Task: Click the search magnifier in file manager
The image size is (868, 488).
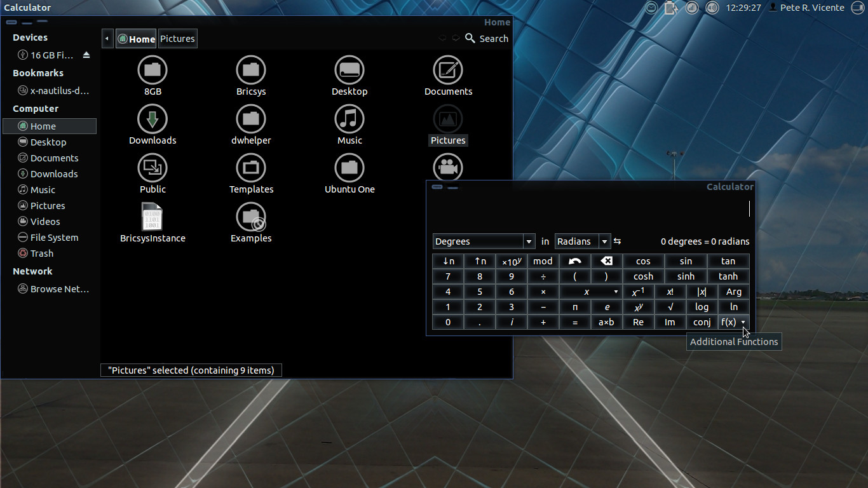Action: coord(470,38)
